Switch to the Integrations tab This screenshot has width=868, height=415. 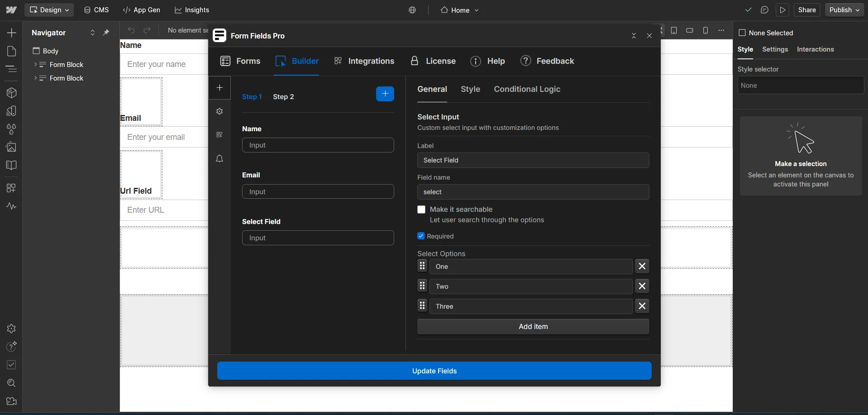[364, 61]
